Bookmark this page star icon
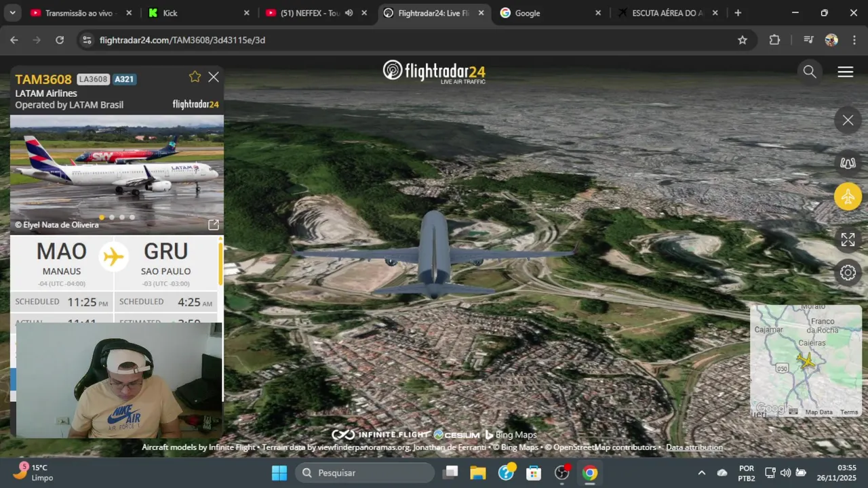This screenshot has width=868, height=488. 743,40
